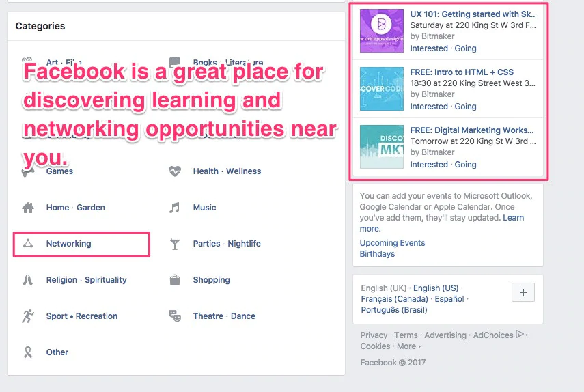Open the Games category
The image size is (584, 392).
tap(59, 171)
